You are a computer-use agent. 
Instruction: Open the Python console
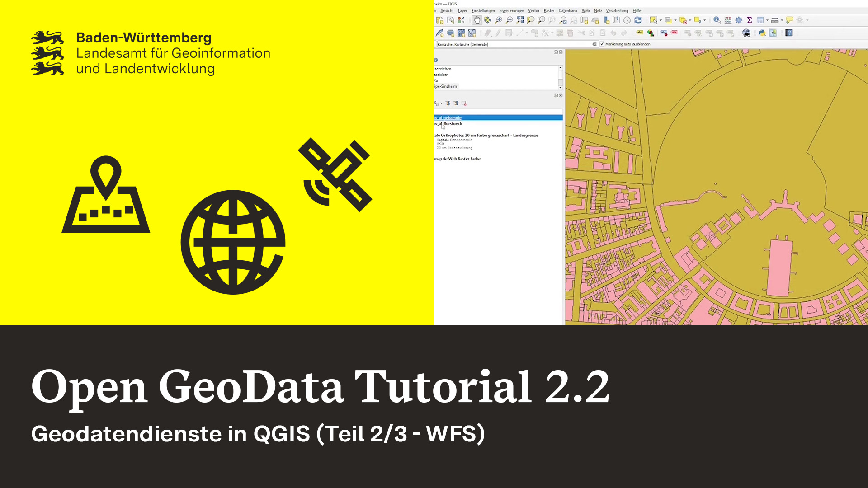tap(763, 33)
